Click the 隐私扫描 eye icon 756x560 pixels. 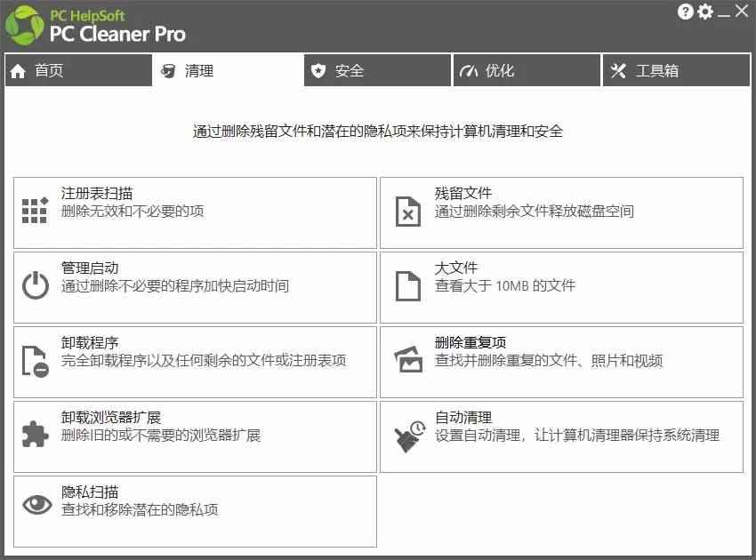point(37,505)
